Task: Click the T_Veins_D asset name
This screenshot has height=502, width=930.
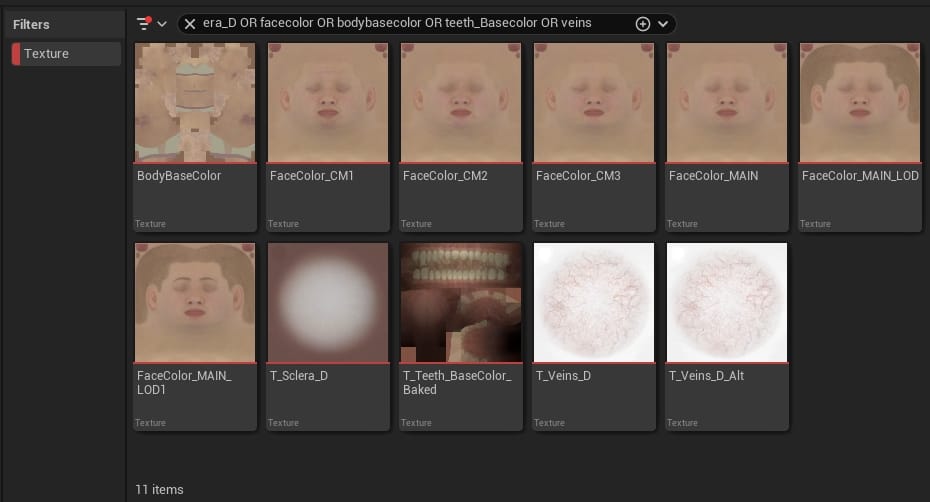Action: (563, 376)
